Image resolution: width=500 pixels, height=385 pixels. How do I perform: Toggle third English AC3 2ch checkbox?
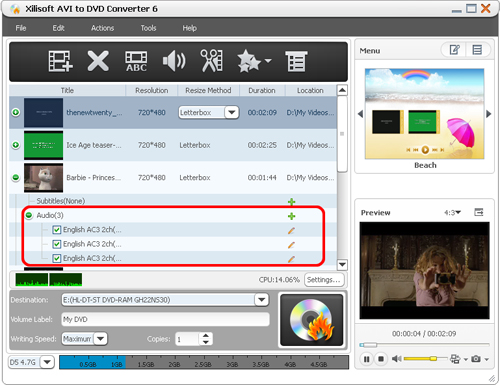(57, 258)
